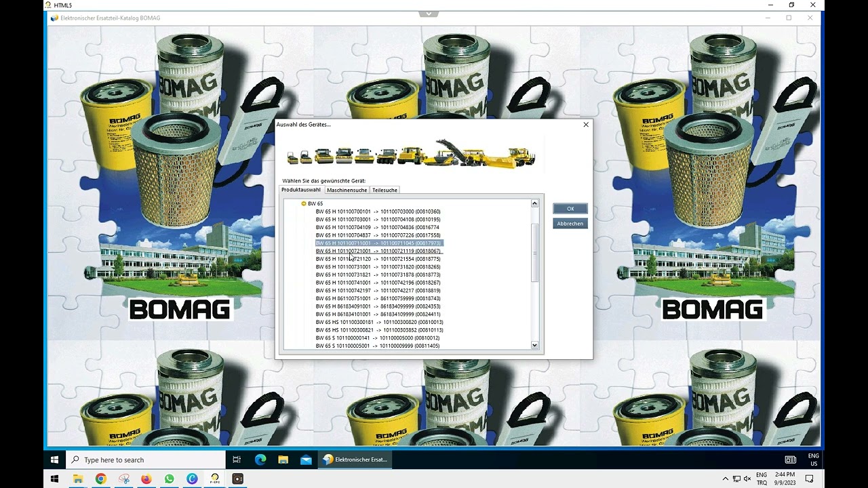Select BW 65 H 101100731001 entry

378,267
